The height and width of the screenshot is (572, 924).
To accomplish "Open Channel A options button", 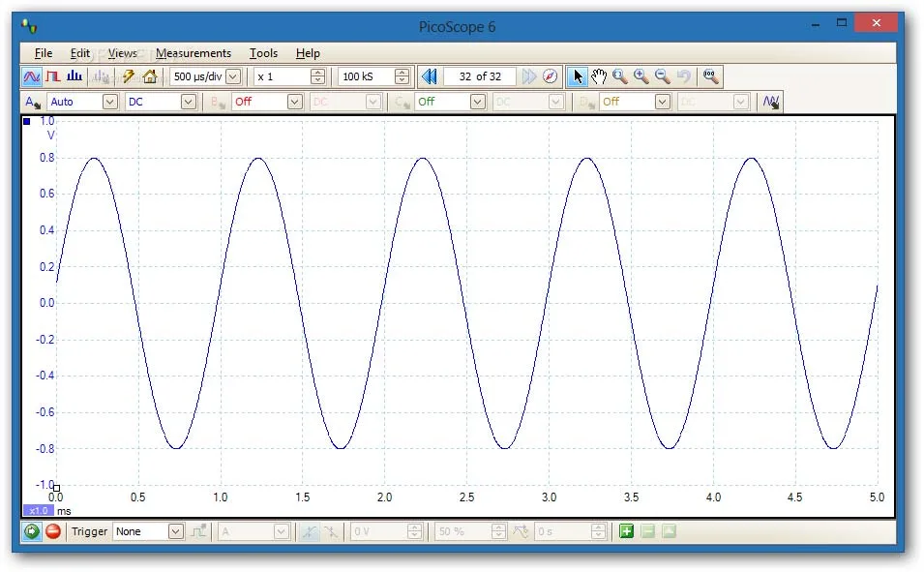I will 32,102.
